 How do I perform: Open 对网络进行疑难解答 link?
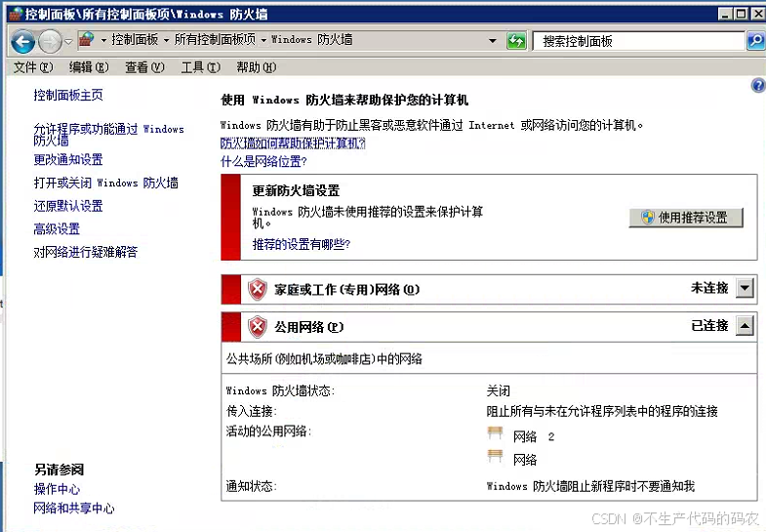[x=86, y=252]
